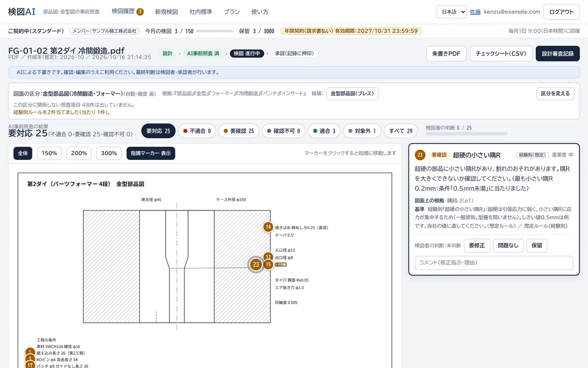Viewport: 588px width, 368px height.
Task: Export チェックシート(CSV)
Action: click(501, 53)
